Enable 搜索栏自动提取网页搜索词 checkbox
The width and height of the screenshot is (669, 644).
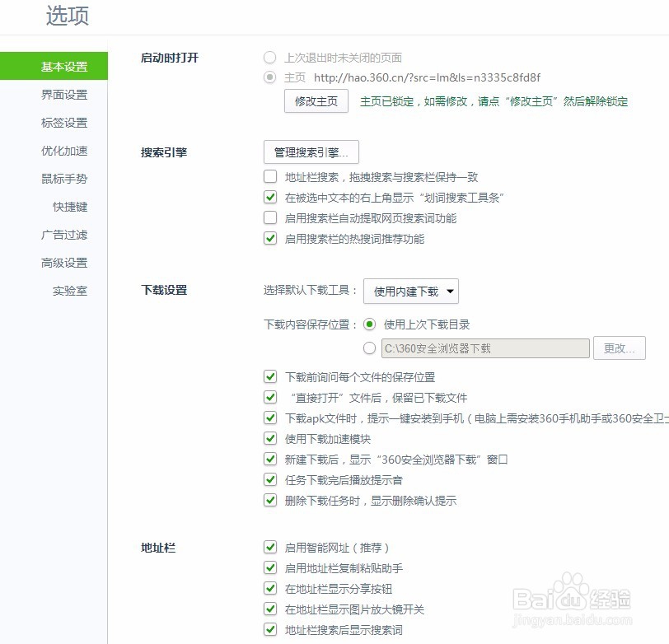(270, 217)
